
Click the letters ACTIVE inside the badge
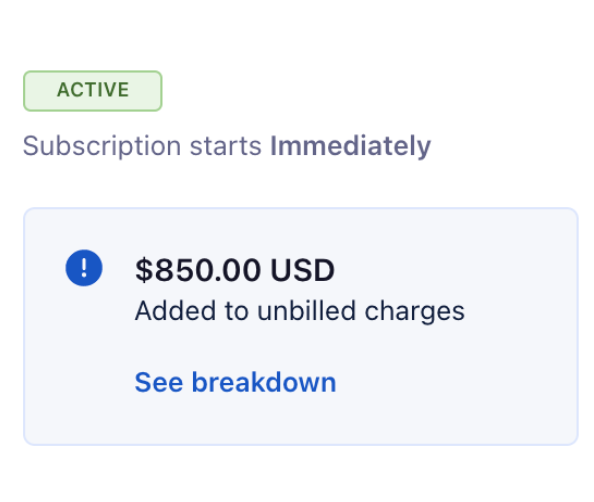pyautogui.click(x=93, y=90)
